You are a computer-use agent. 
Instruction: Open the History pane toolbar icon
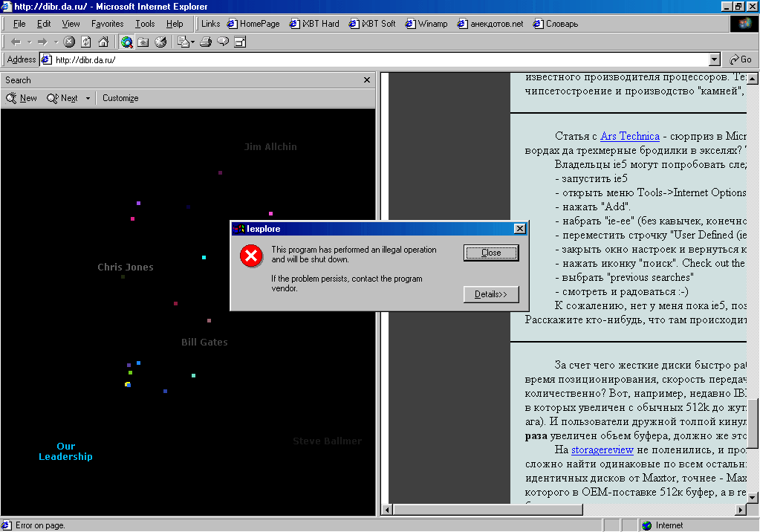click(x=161, y=42)
